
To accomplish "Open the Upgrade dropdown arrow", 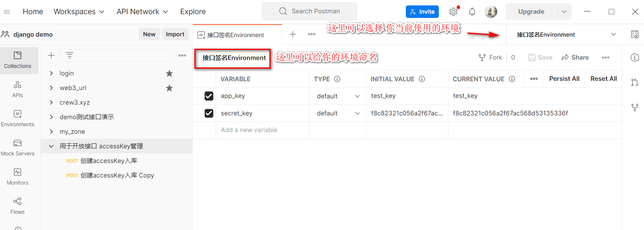I will (x=564, y=12).
